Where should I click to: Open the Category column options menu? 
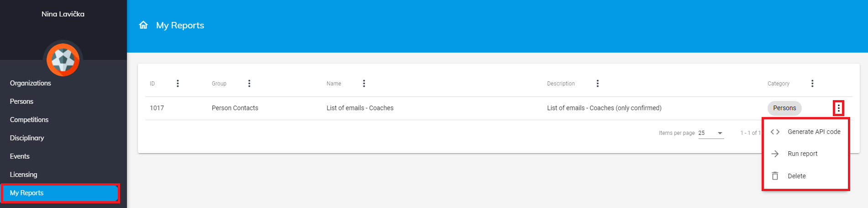click(812, 83)
